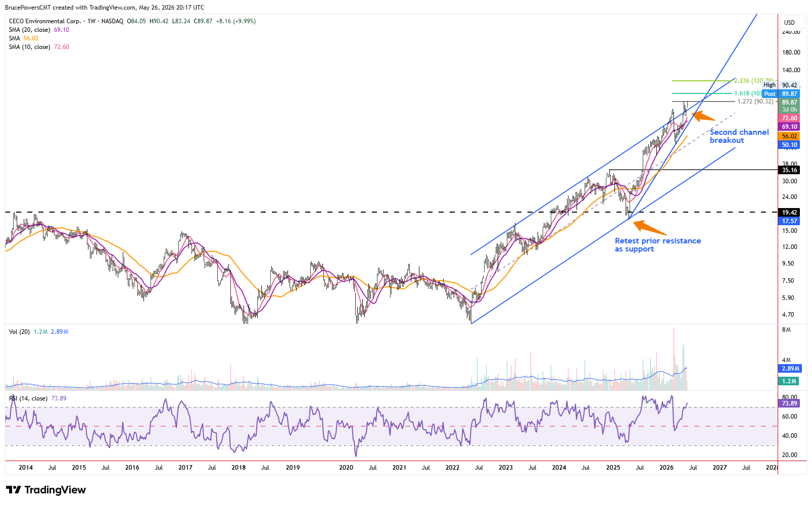Select the 2.236 Fibonacci extension label

tap(753, 81)
